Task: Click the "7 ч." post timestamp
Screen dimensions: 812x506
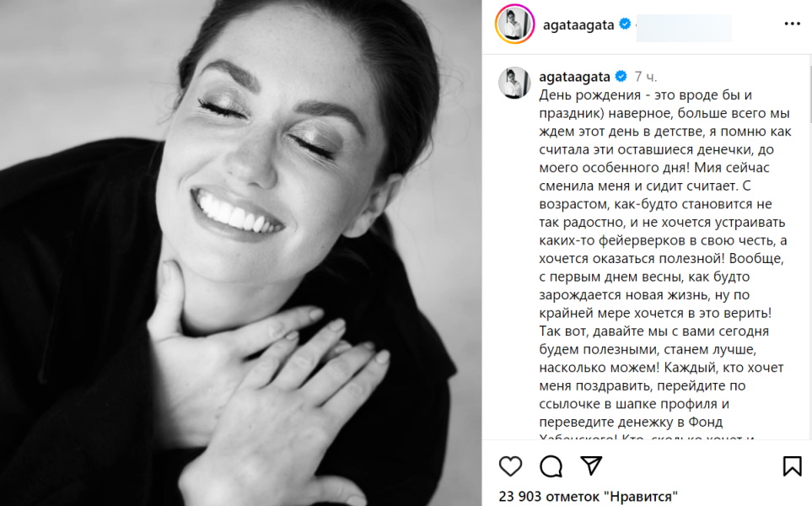Action: (646, 78)
